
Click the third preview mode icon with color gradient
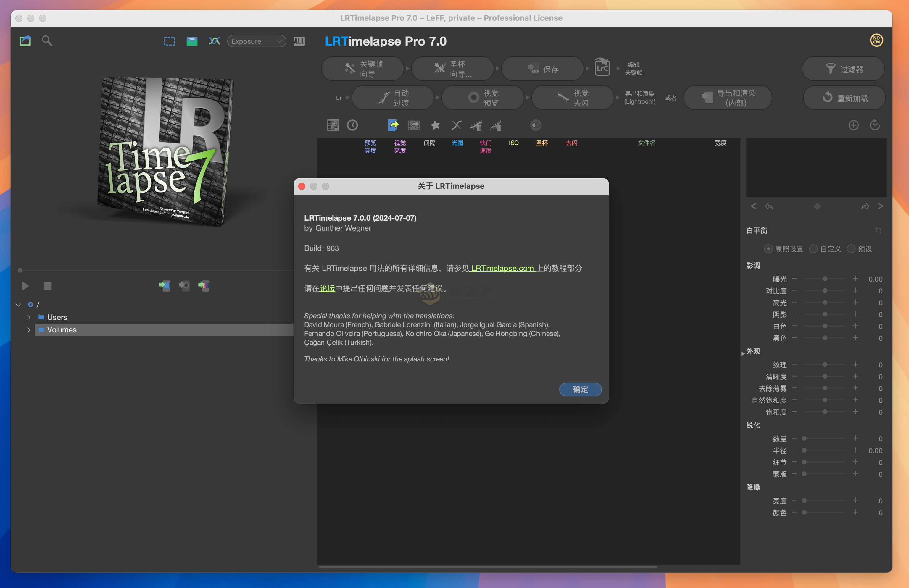(204, 286)
